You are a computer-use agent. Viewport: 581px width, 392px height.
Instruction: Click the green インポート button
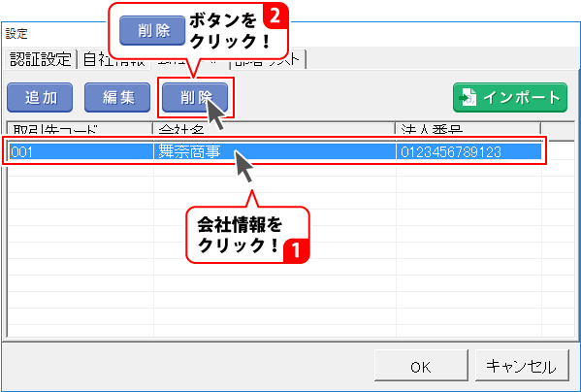tap(510, 97)
